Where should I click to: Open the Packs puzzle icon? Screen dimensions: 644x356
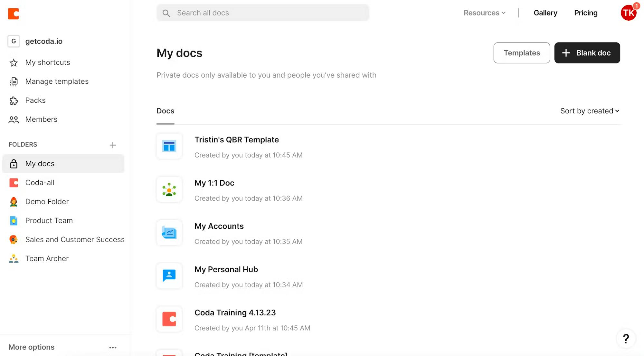pos(14,101)
